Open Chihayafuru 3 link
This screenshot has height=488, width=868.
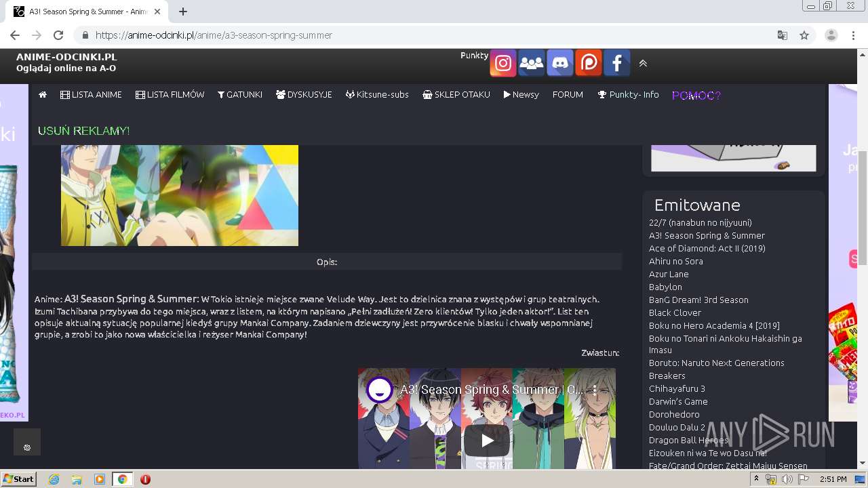(x=677, y=388)
